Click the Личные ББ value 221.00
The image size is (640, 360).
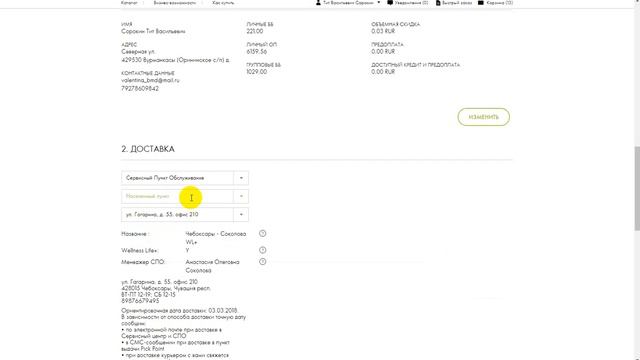coord(255,31)
